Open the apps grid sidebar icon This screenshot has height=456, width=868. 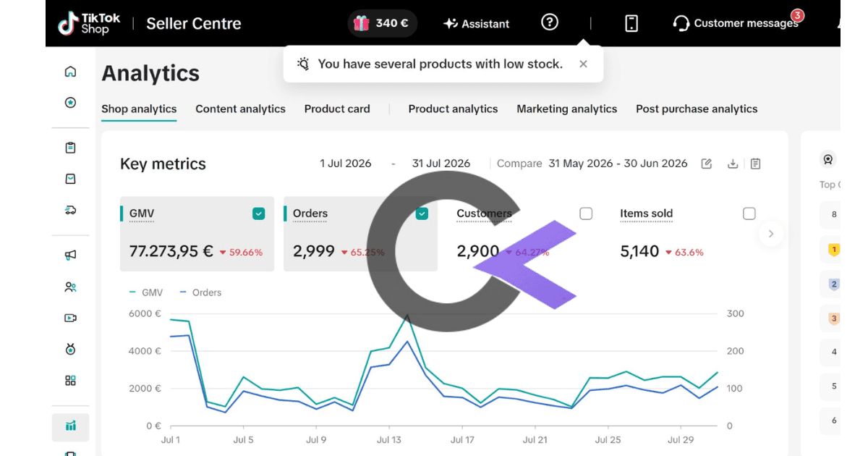70,381
